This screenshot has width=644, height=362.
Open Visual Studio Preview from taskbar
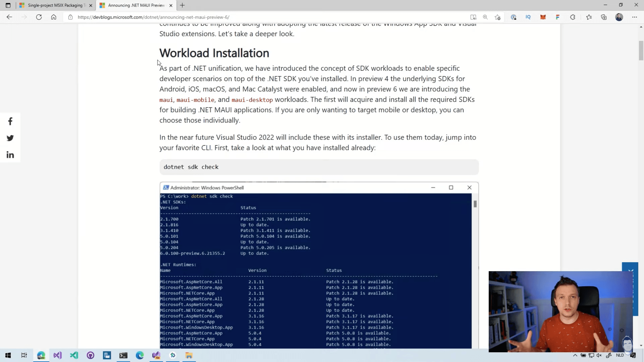(156, 355)
